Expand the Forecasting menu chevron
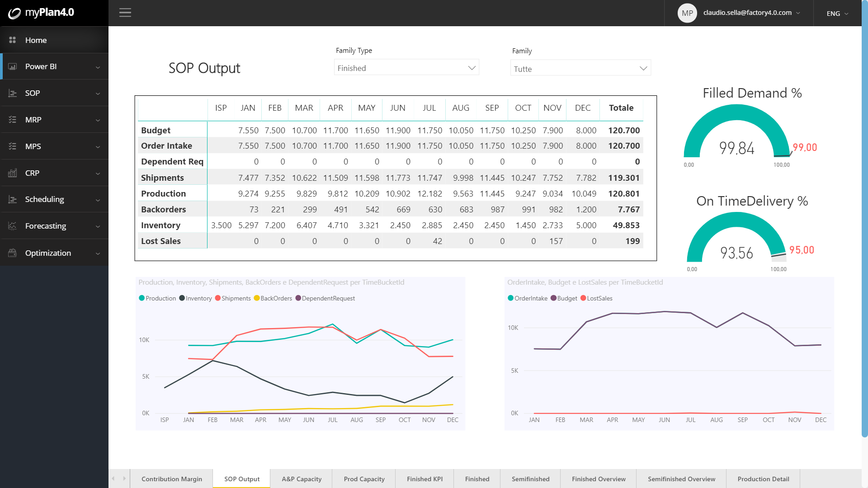The height and width of the screenshot is (488, 868). [x=98, y=226]
